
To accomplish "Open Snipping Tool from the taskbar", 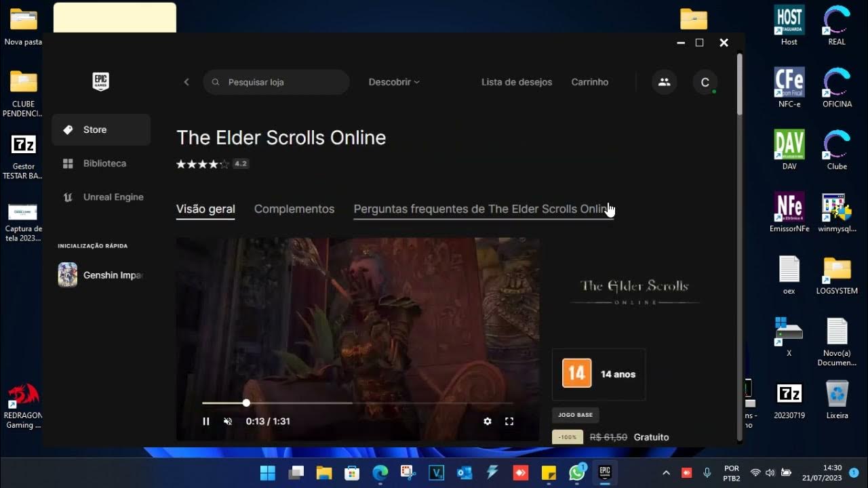I will (408, 472).
